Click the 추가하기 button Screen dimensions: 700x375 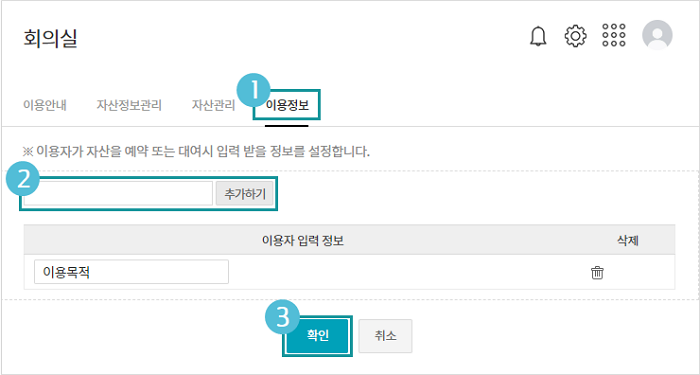click(x=245, y=193)
